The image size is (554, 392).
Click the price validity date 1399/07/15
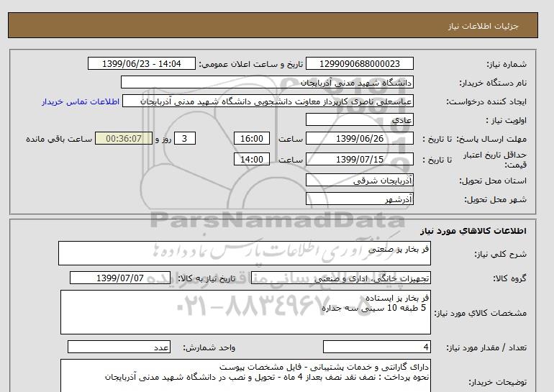point(359,159)
